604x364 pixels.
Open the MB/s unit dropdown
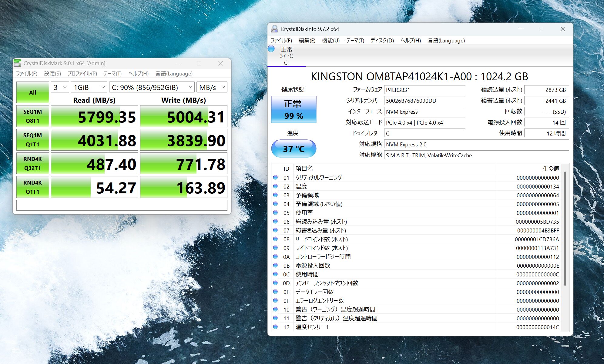pos(212,87)
